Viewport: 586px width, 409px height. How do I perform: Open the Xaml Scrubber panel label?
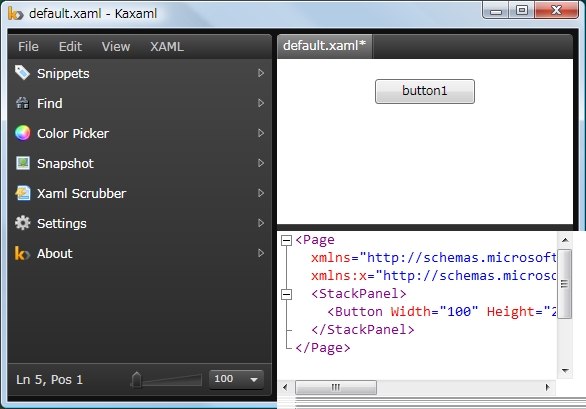(x=81, y=193)
